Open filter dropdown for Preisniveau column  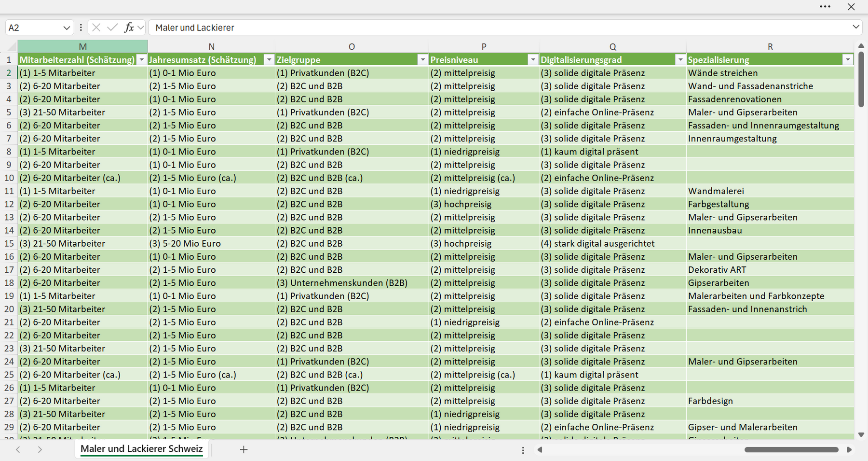pyautogui.click(x=533, y=60)
